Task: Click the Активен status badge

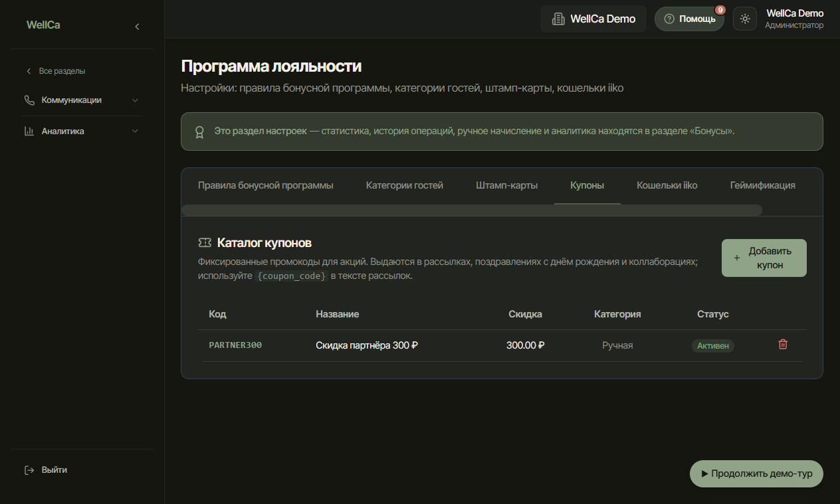Action: pyautogui.click(x=713, y=346)
